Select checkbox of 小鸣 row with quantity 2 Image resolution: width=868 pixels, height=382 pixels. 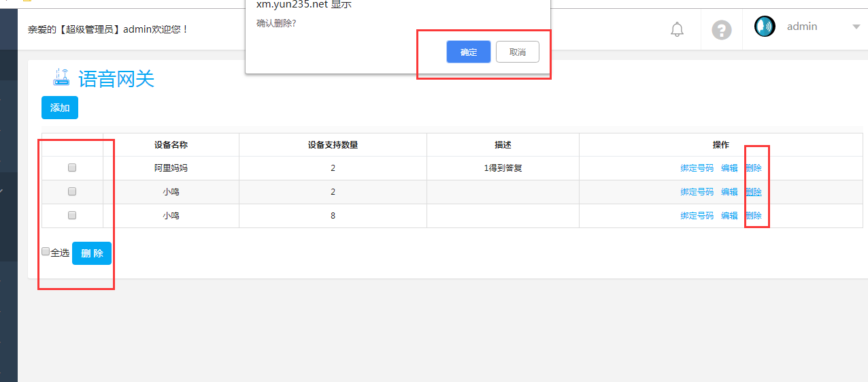point(72,191)
